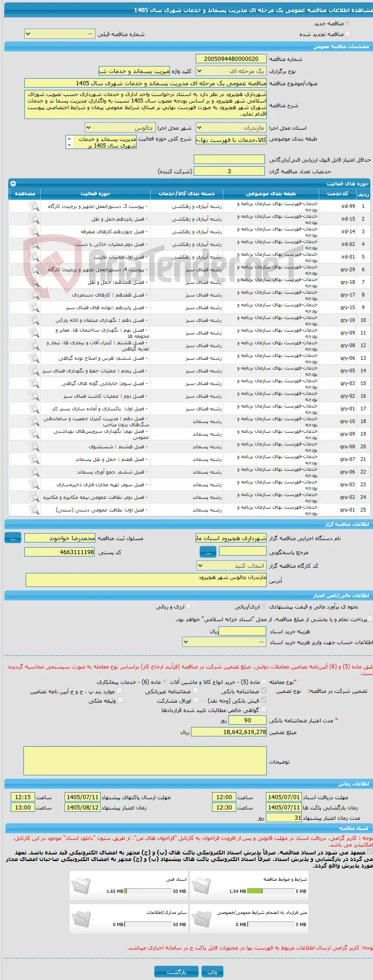The width and height of the screenshot is (373, 980).
Task: Step up شرح کلی حوزه فعالیت spinner
Action: 69,139
